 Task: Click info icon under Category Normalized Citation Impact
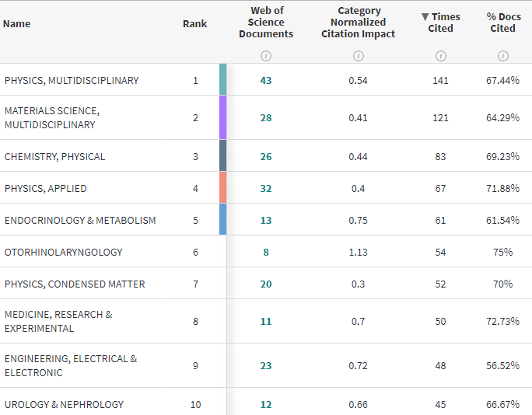[358, 56]
